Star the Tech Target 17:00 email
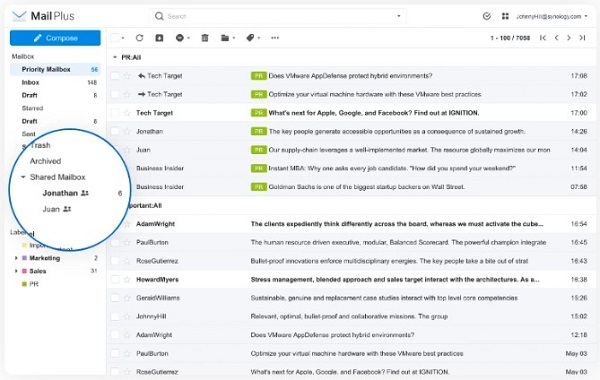 click(127, 113)
